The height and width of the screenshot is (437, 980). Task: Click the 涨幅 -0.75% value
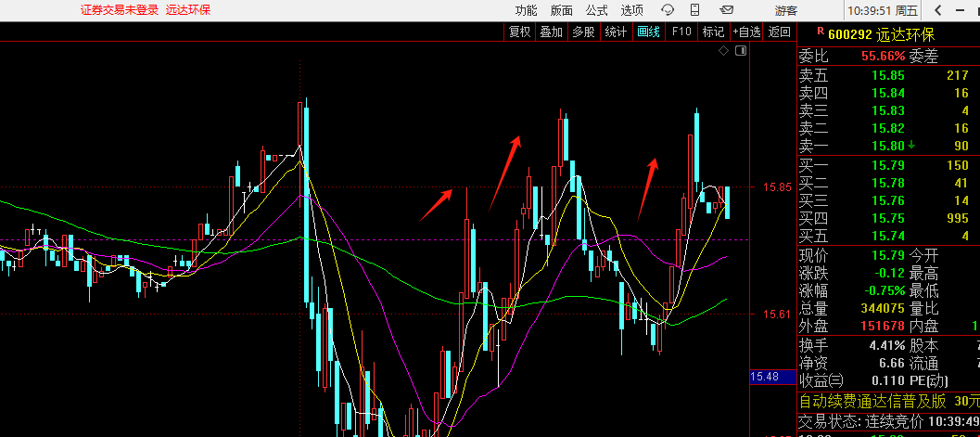[885, 290]
